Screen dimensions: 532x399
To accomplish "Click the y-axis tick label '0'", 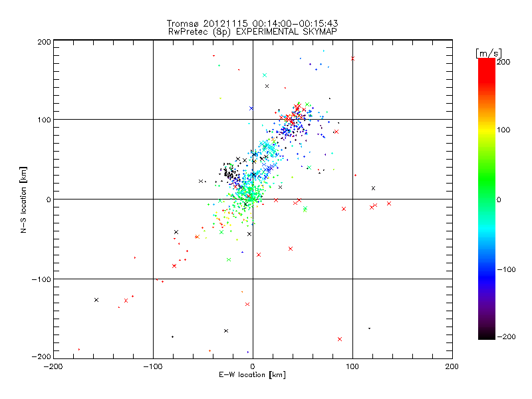I will [49, 199].
